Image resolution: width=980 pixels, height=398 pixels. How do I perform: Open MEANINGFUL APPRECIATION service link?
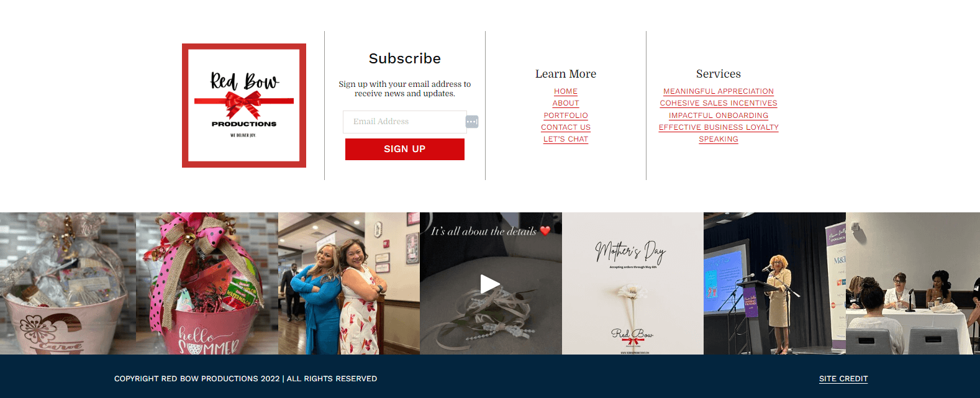coord(719,91)
